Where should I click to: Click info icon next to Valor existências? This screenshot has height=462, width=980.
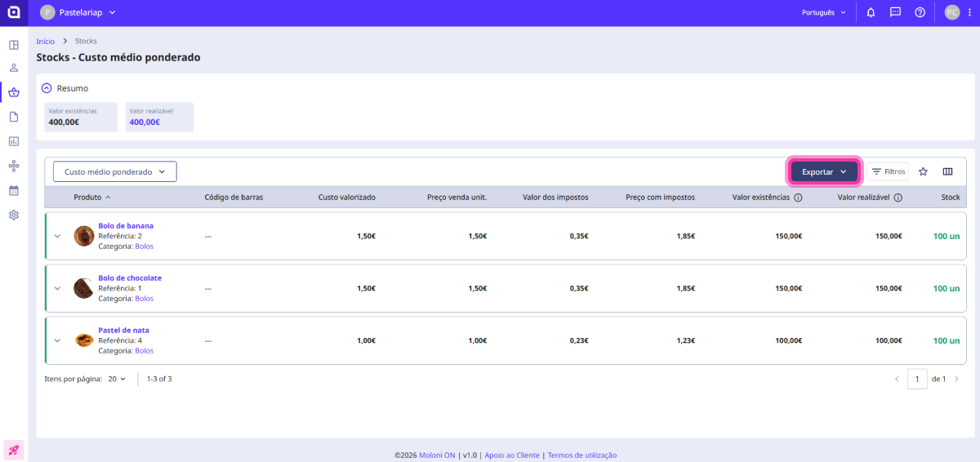(798, 198)
